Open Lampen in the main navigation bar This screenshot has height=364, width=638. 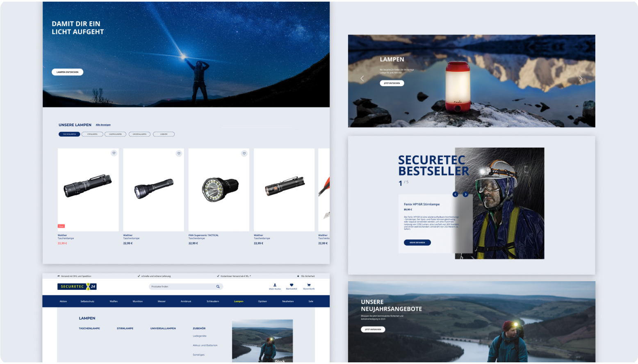click(x=239, y=301)
